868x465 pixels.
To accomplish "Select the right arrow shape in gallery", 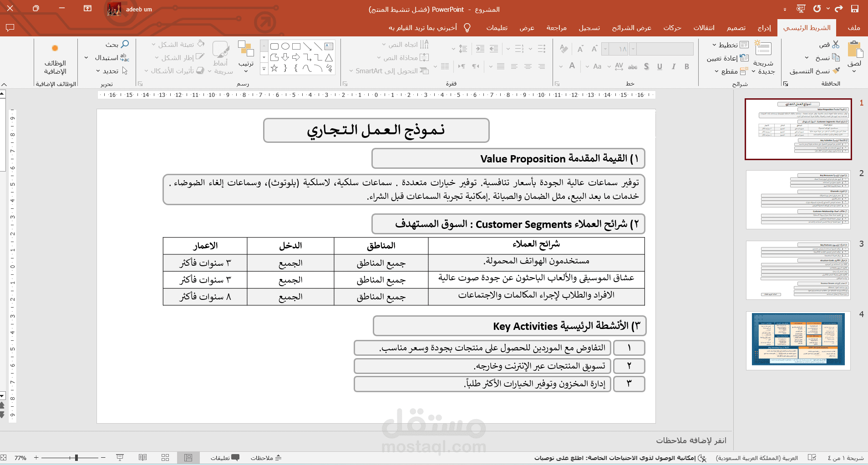I will tap(296, 57).
